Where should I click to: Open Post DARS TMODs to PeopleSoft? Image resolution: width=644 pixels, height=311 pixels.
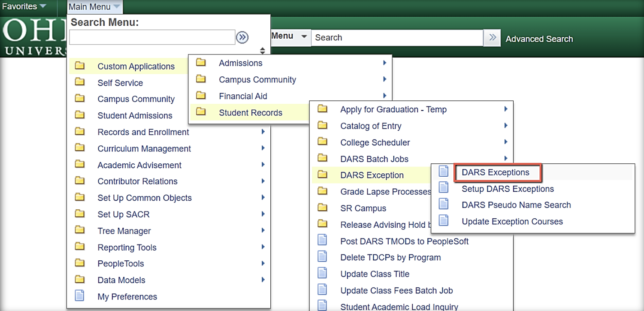click(x=404, y=241)
